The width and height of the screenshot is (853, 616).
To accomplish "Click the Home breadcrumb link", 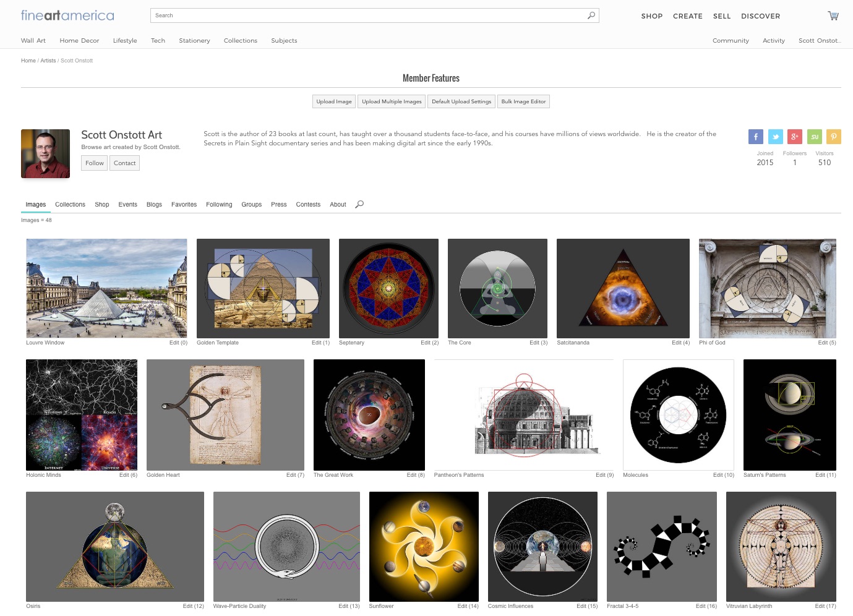I will click(x=28, y=61).
